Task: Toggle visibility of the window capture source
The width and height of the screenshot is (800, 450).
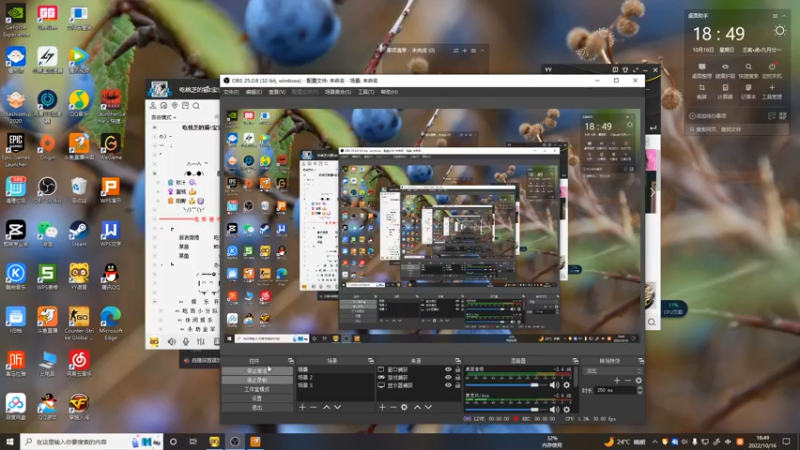Action: tap(448, 369)
